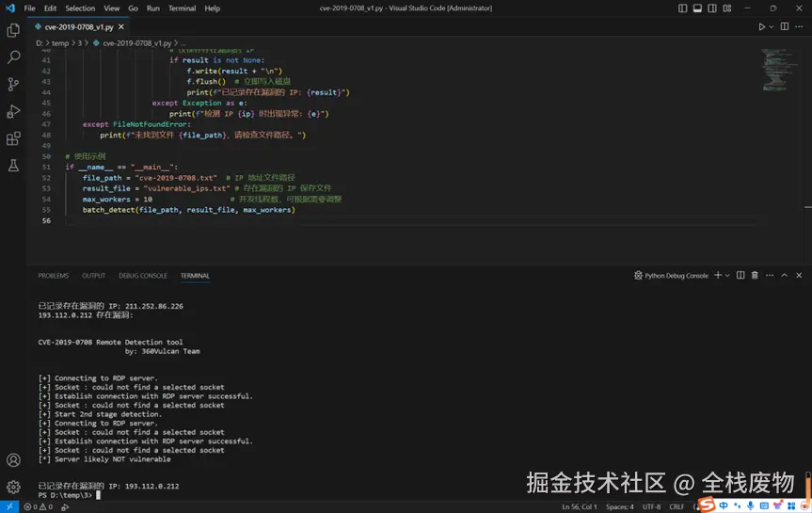812x513 pixels.
Task: Open the Extensions view
Action: [13, 138]
